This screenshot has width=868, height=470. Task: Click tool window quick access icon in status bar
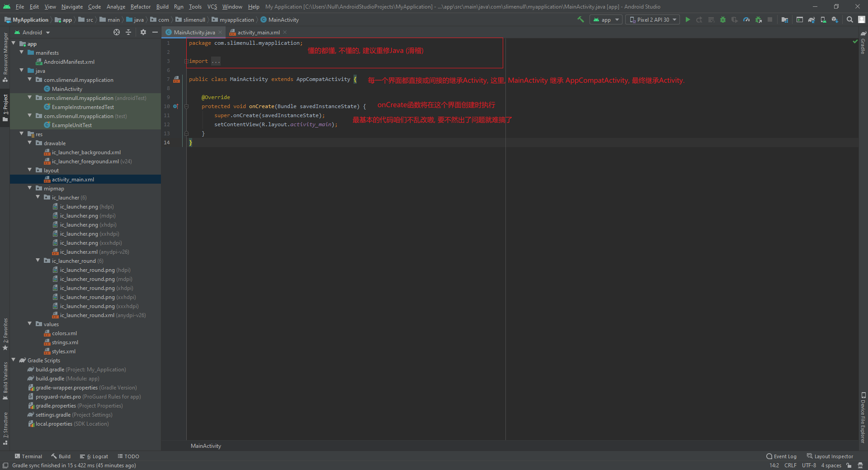click(5, 465)
